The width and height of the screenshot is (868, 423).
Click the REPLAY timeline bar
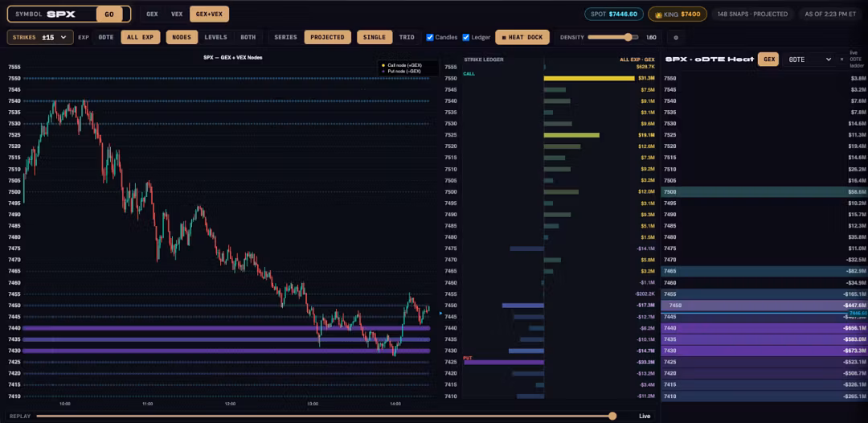click(325, 417)
